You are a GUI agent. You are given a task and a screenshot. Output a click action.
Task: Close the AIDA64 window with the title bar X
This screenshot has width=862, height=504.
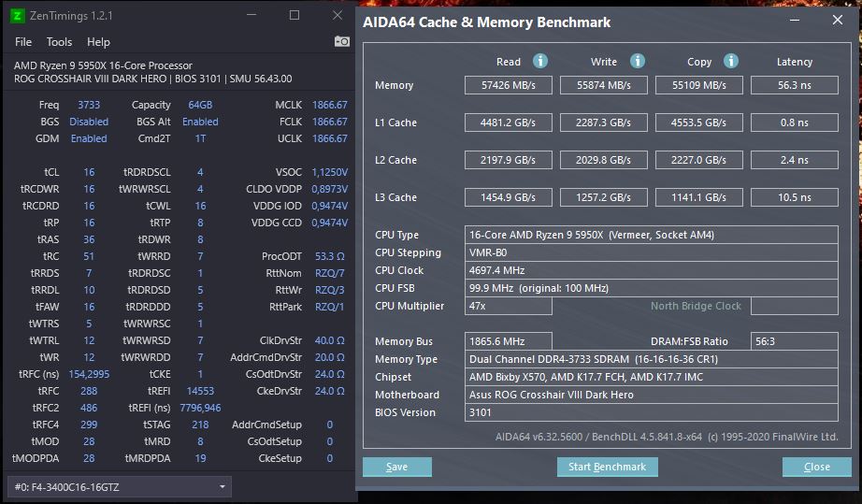[x=838, y=21]
